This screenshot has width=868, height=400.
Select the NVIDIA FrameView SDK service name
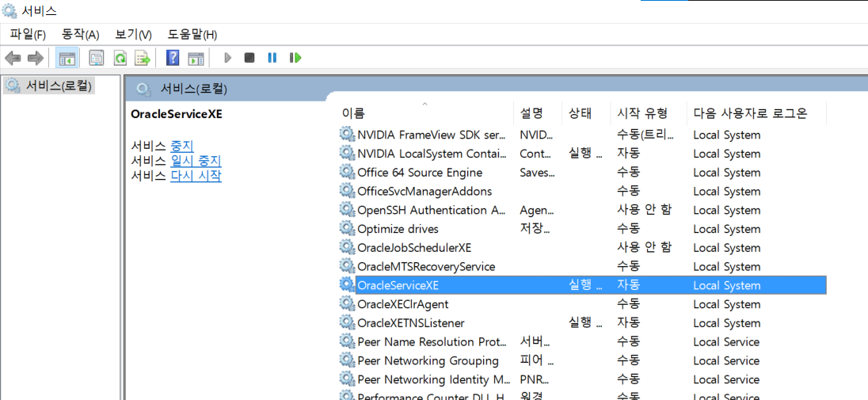pyautogui.click(x=432, y=135)
